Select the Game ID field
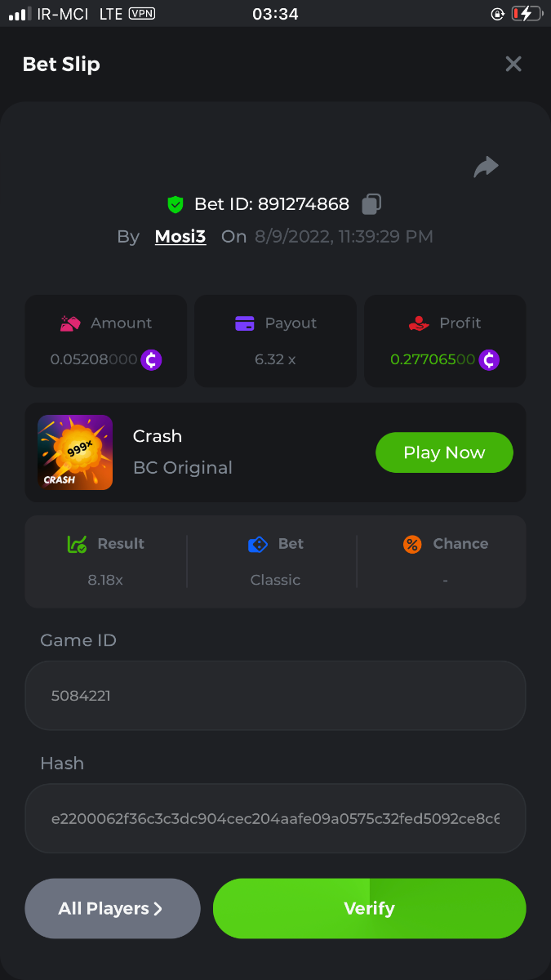Image resolution: width=551 pixels, height=980 pixels. tap(275, 696)
